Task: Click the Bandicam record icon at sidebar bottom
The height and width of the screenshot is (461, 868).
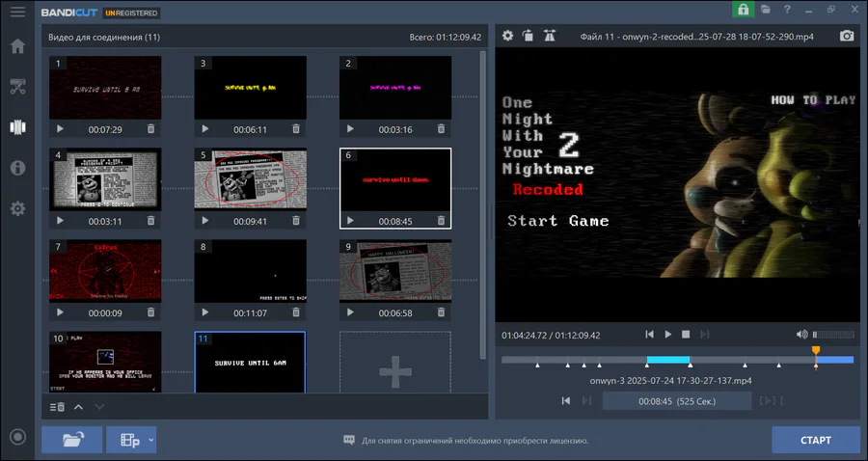Action: pos(17,437)
